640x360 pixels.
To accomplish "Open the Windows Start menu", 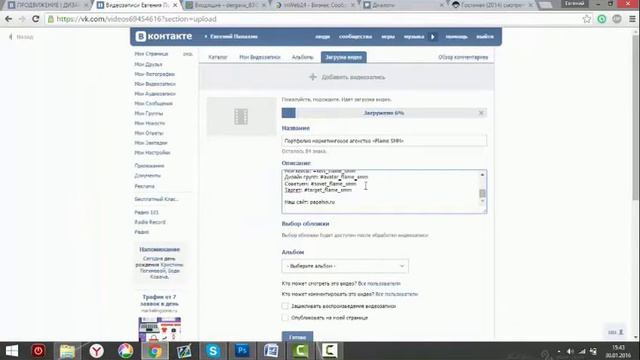I will [x=11, y=351].
